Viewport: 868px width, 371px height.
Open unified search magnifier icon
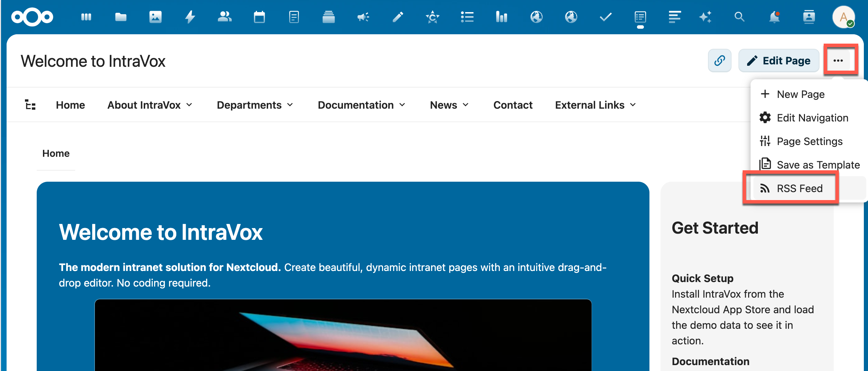click(739, 17)
